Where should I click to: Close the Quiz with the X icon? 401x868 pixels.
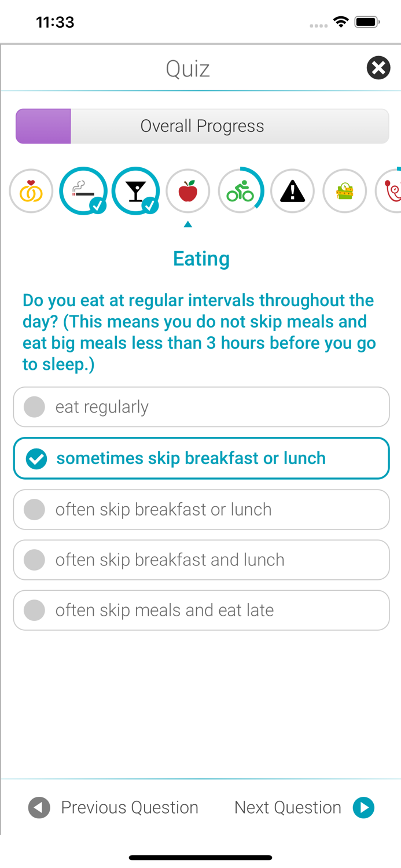coord(378,68)
